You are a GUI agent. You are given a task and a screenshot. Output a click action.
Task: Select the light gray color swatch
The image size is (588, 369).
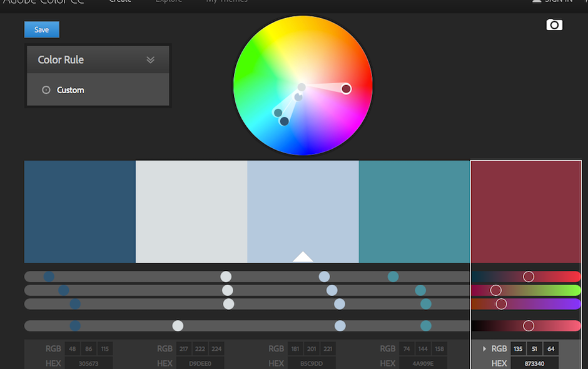click(x=191, y=212)
